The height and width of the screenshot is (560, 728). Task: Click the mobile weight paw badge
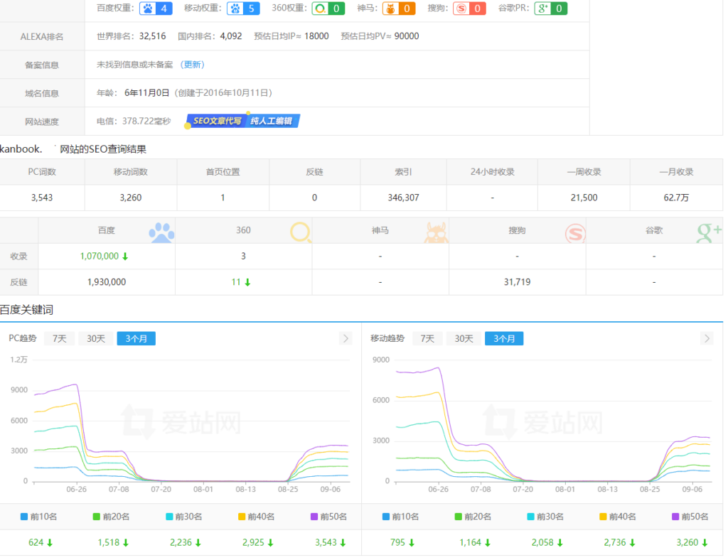pyautogui.click(x=243, y=9)
